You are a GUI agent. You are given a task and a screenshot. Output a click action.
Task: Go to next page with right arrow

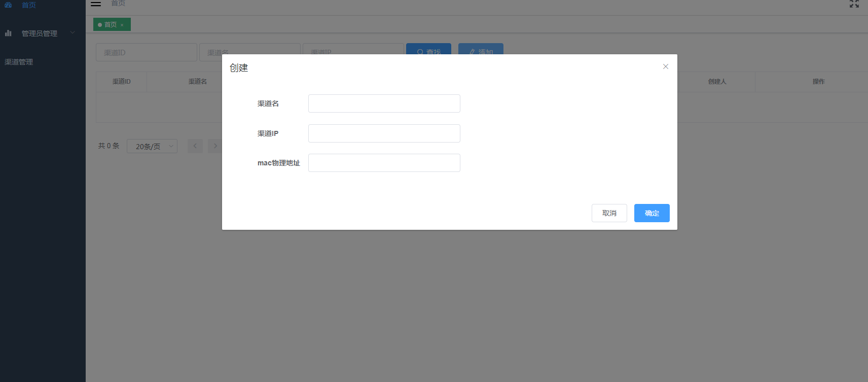[215, 146]
